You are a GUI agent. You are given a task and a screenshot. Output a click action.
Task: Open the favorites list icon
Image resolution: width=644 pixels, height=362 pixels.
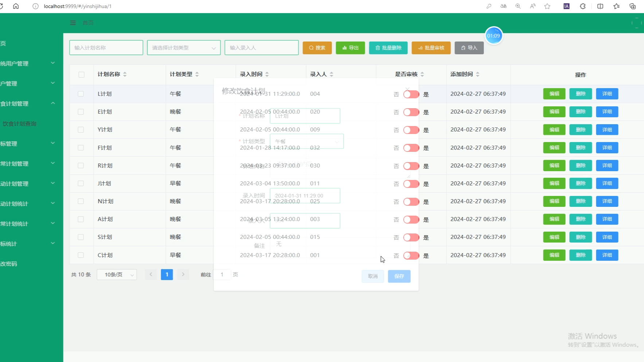click(616, 6)
